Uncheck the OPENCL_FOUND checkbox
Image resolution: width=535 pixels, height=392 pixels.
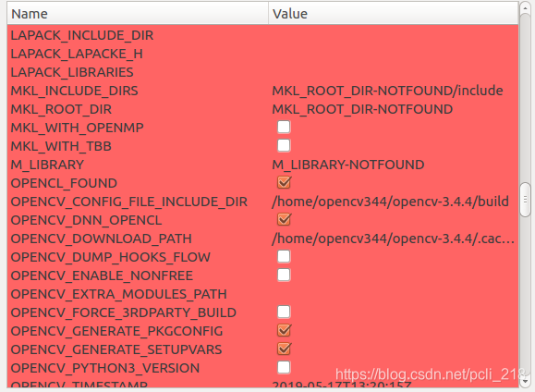[284, 182]
